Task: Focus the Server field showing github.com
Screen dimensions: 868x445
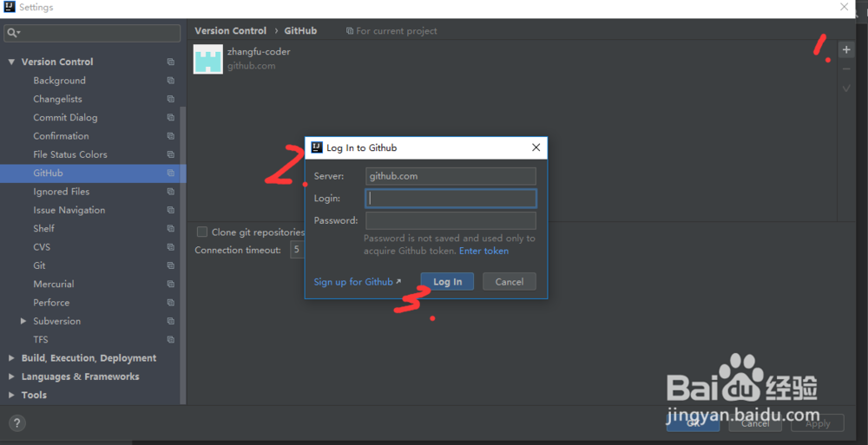Action: pyautogui.click(x=450, y=176)
